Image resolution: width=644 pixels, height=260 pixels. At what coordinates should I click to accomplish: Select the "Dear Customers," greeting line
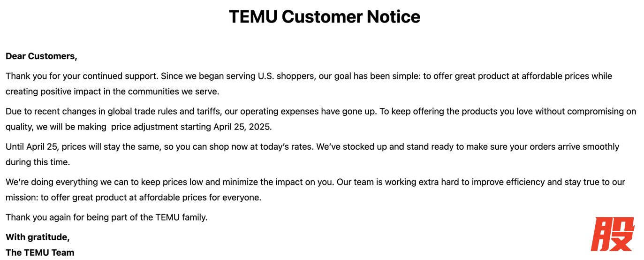(41, 56)
